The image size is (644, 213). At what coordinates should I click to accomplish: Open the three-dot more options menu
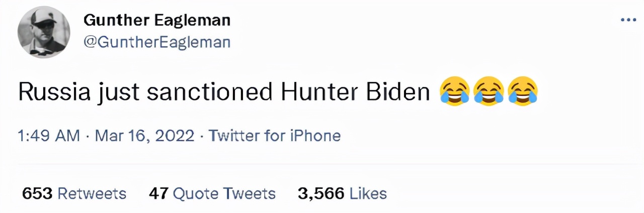tap(628, 20)
